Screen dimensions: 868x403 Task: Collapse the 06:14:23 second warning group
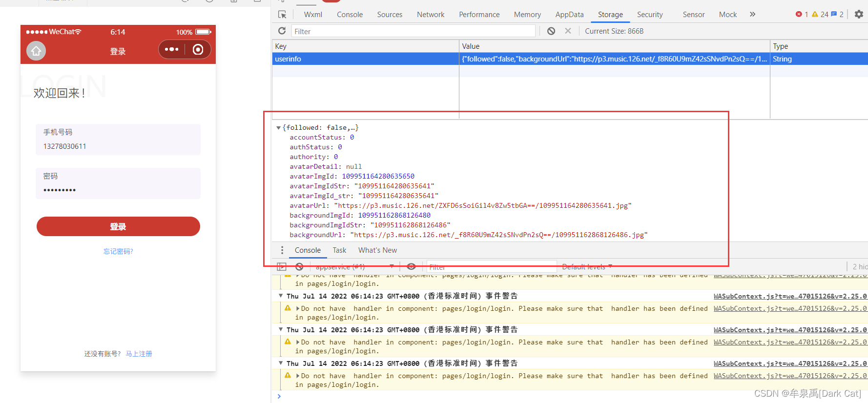click(x=281, y=329)
